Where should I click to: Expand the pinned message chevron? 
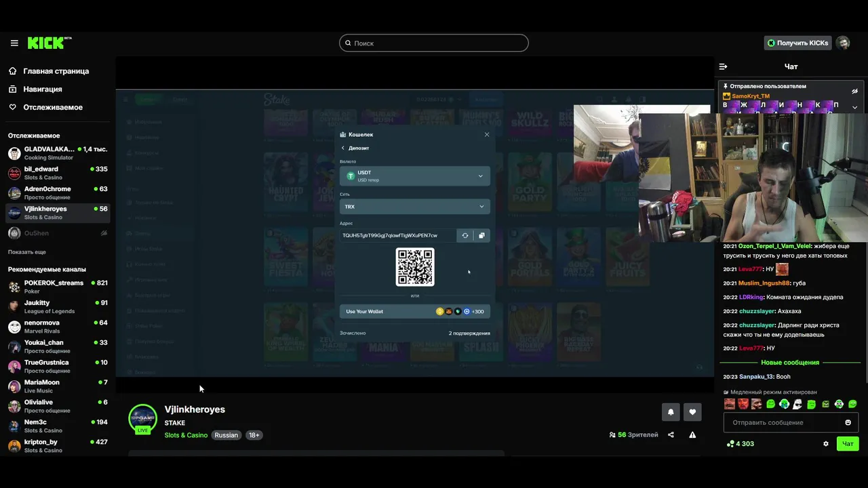point(854,107)
